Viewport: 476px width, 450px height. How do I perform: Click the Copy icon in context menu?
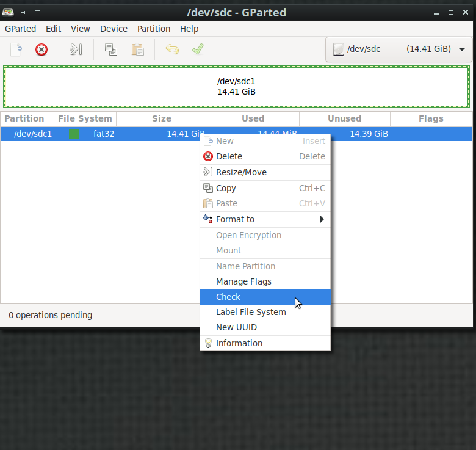tap(208, 188)
